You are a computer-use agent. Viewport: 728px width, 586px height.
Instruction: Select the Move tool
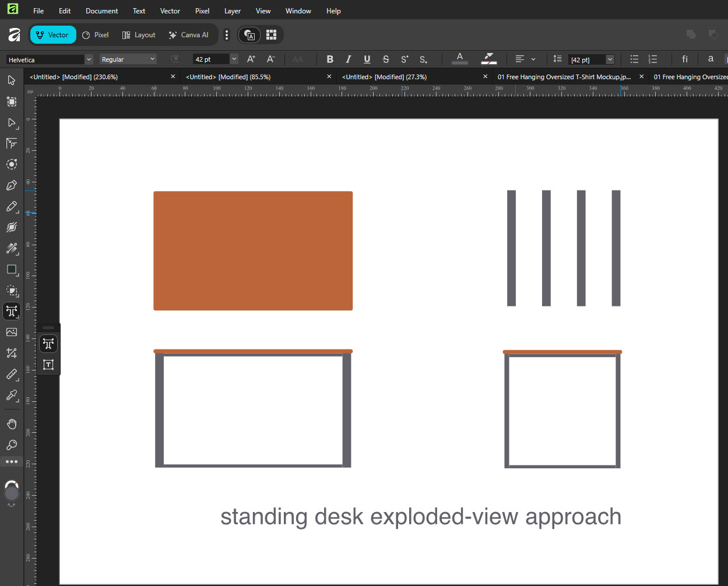click(x=12, y=80)
